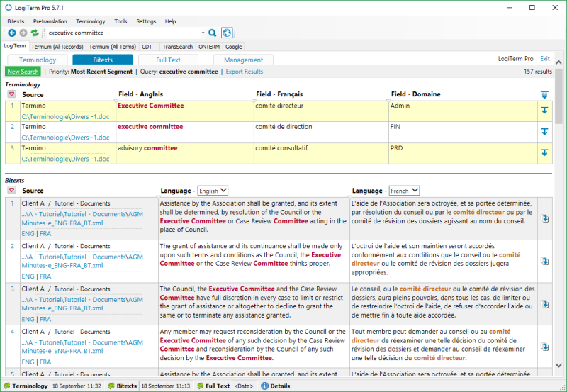This screenshot has width=567, height=392.
Task: Select the Termium (All Records) tab
Action: point(57,47)
